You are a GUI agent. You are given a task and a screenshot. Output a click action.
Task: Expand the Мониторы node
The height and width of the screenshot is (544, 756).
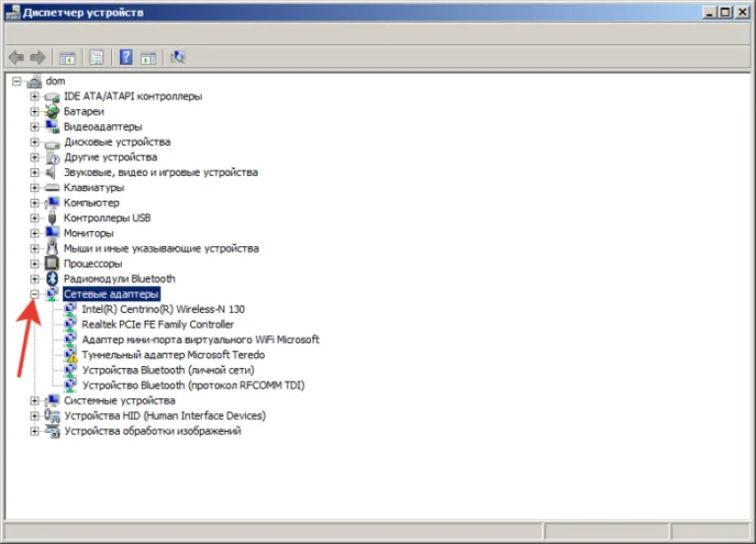tap(34, 233)
